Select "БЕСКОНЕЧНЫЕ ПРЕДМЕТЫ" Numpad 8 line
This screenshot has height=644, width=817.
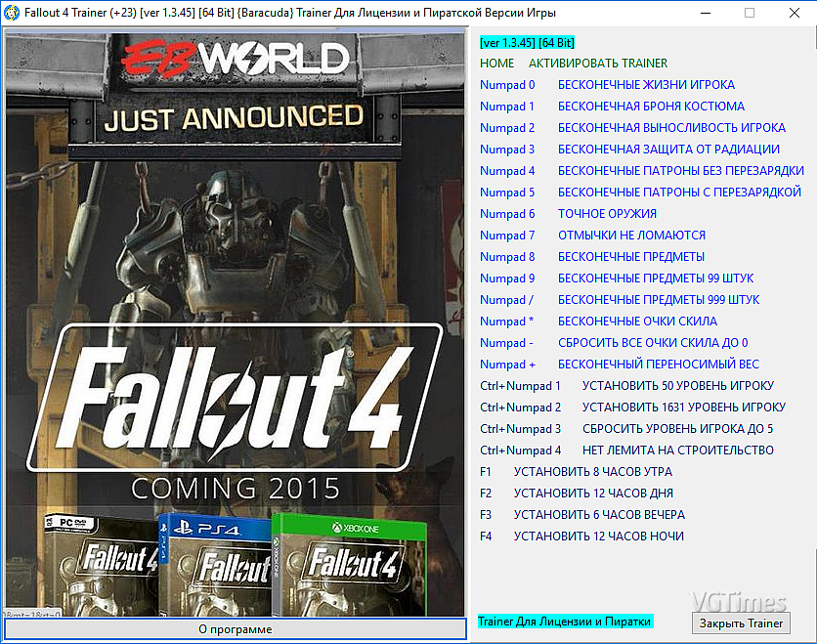(x=592, y=257)
